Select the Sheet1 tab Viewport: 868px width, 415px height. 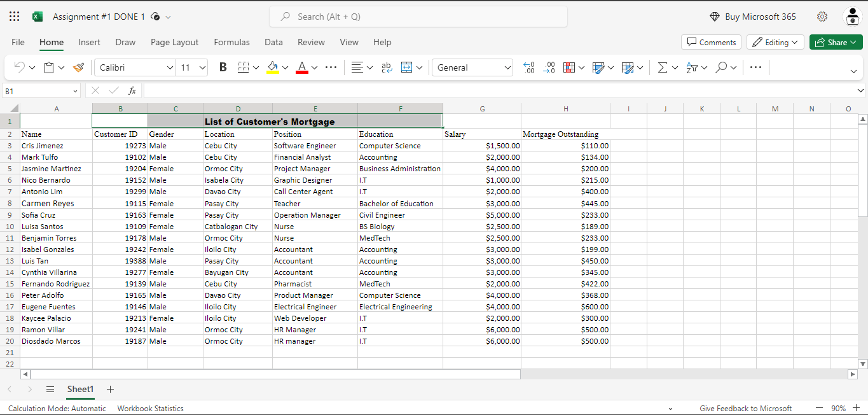click(80, 389)
